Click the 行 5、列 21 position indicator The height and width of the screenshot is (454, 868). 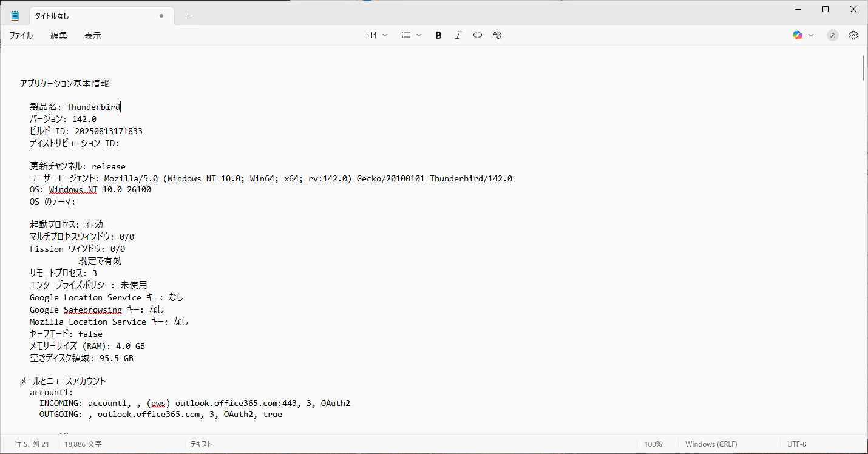[x=32, y=444]
